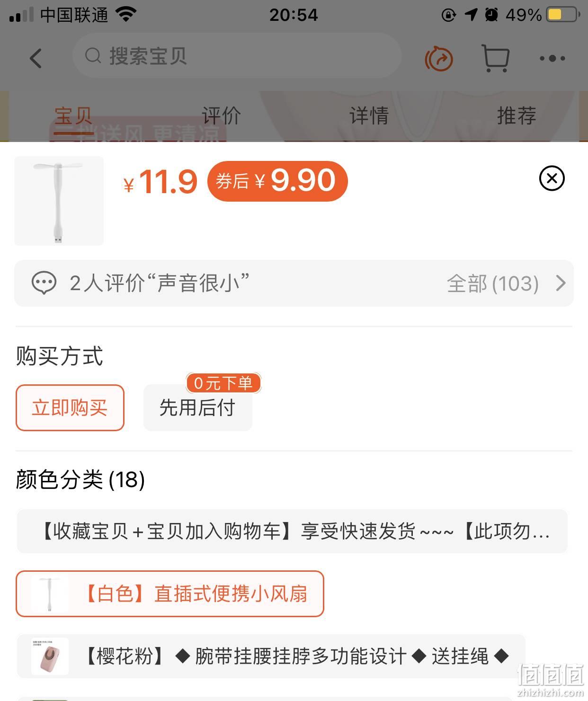Select the 【白色】直插式便携小风扇 option
The width and height of the screenshot is (588, 701).
(170, 594)
